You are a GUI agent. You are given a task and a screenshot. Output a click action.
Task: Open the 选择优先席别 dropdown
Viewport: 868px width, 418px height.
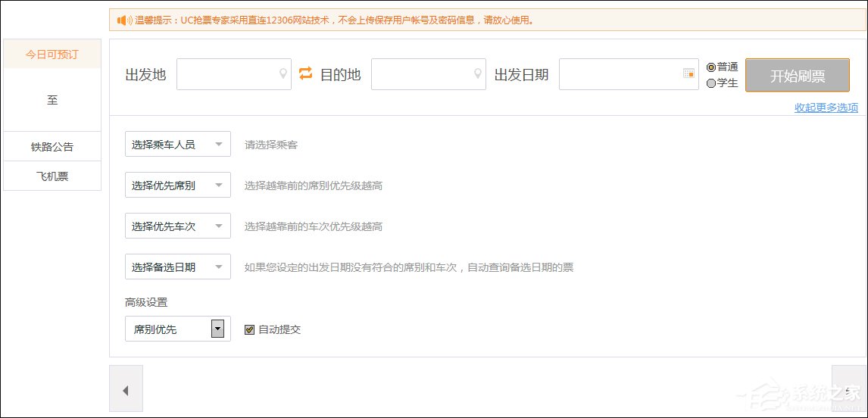[x=178, y=186]
